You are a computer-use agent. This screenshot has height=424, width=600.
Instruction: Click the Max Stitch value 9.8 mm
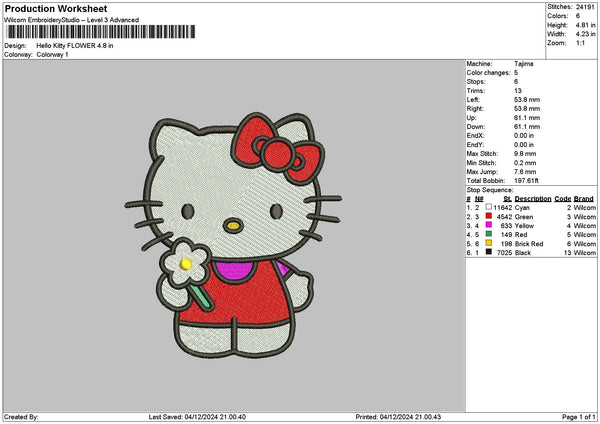click(x=525, y=154)
